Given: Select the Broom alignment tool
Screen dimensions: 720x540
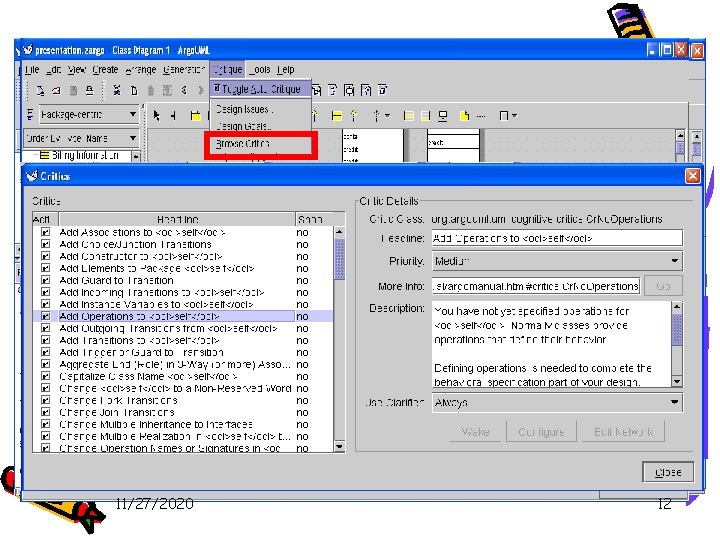Looking at the screenshot, I should point(174,115).
